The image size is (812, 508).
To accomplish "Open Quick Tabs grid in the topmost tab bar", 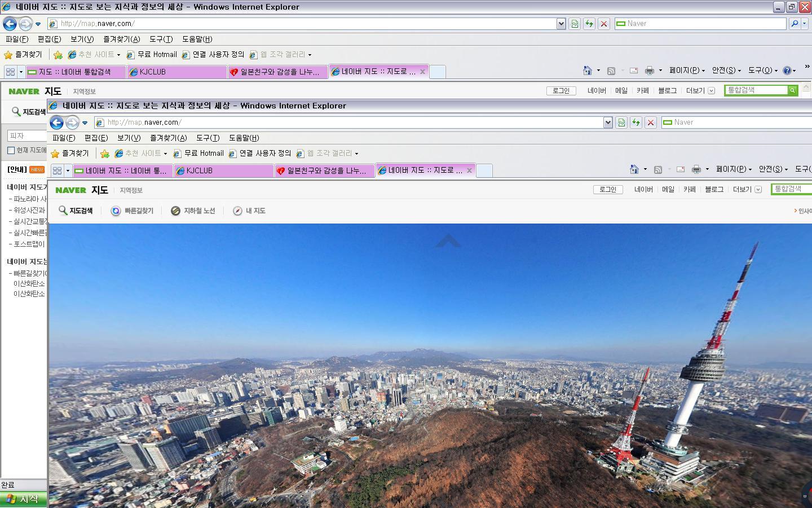I will tap(10, 72).
